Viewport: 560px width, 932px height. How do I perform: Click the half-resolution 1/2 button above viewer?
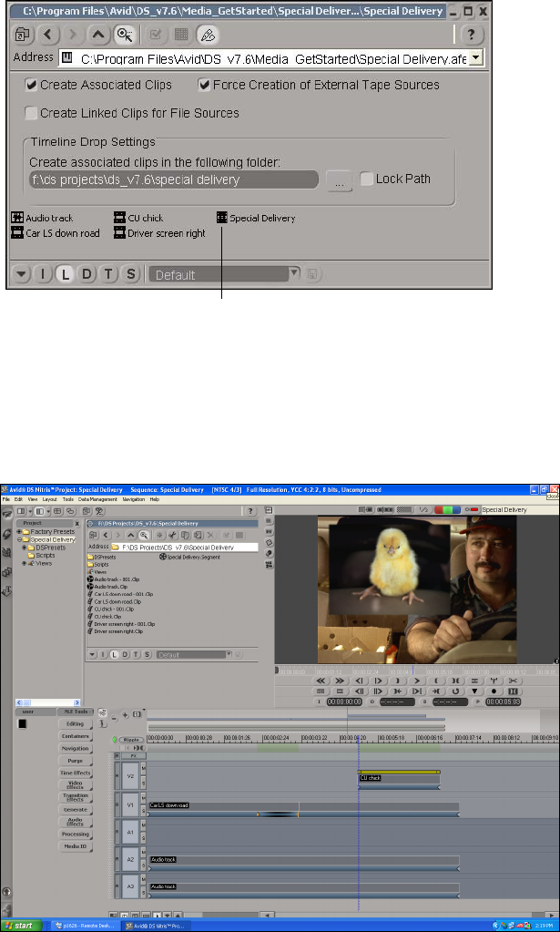pos(423,509)
